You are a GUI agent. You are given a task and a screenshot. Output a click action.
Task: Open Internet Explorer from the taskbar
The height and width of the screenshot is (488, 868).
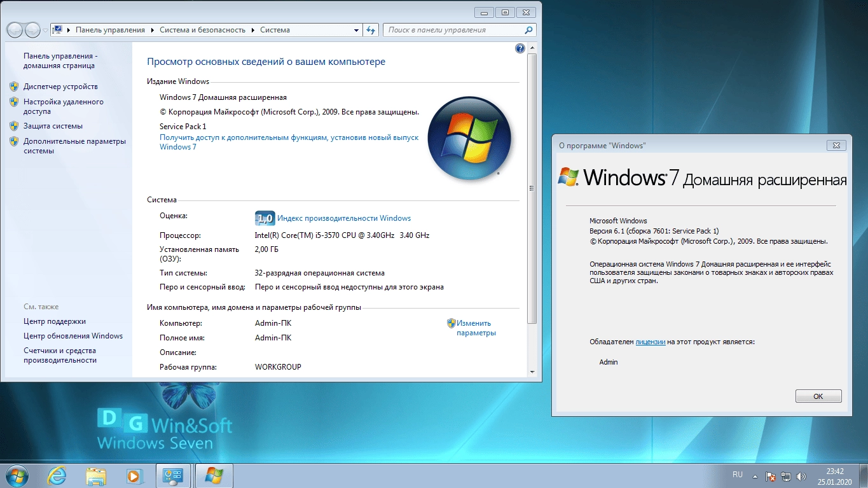pos(57,476)
